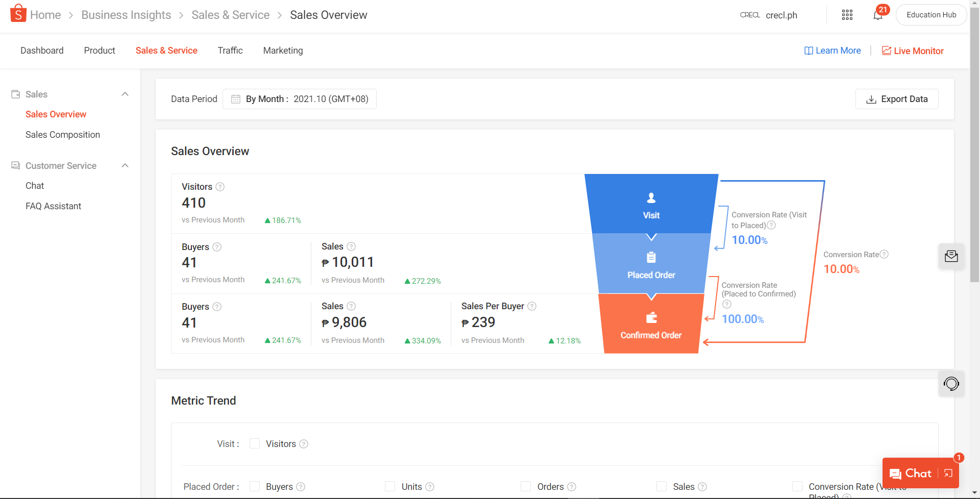
Task: Click the Sales Per Buyer value 239
Action: (478, 322)
